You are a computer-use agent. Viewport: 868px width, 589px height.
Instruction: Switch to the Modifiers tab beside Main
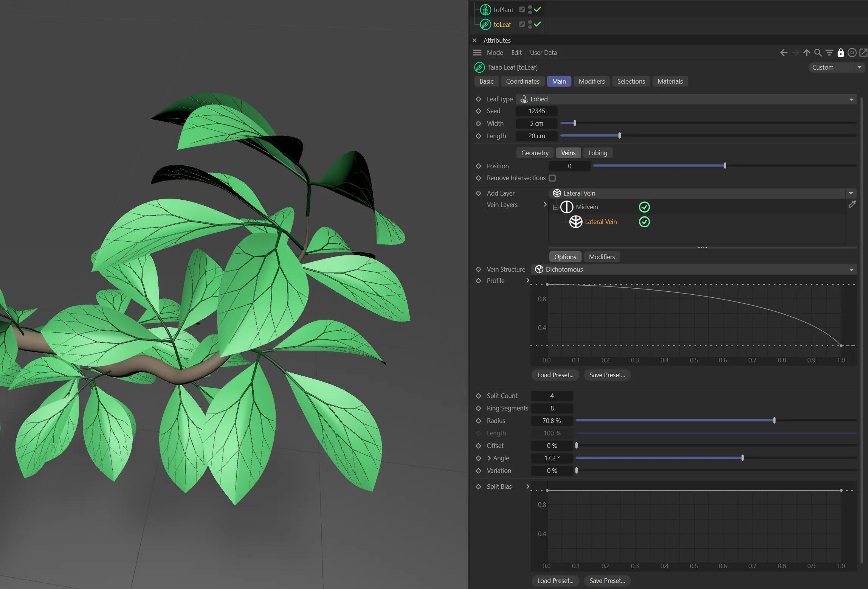coord(591,81)
